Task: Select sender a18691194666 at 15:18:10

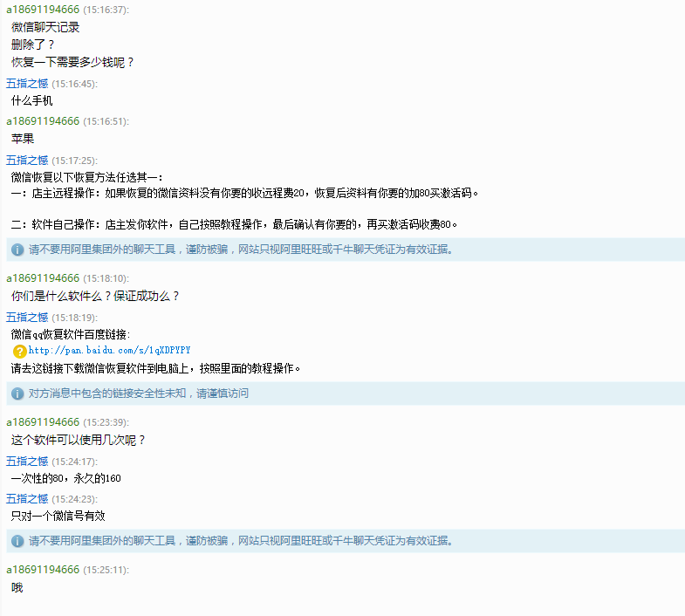Action: click(43, 277)
